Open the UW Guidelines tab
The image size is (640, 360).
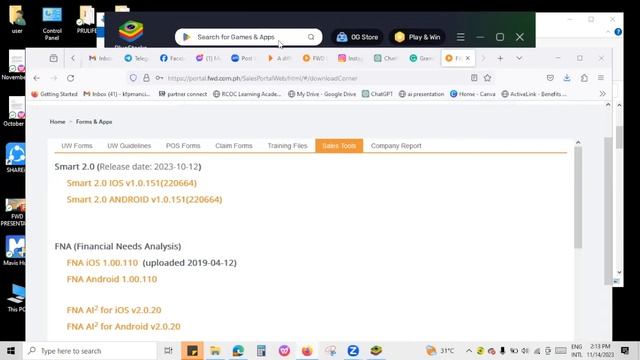129,146
